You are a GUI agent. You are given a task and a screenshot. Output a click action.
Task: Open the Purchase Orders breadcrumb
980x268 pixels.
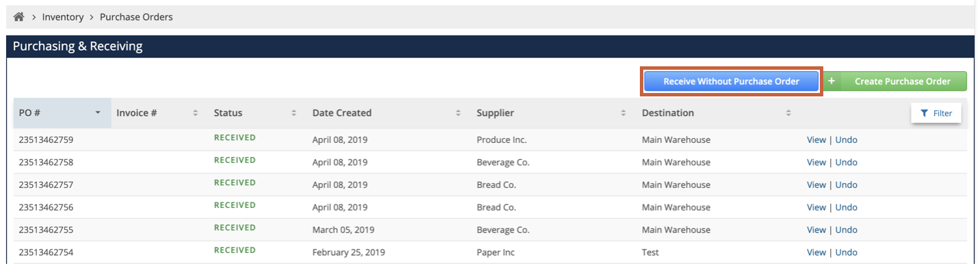[x=136, y=17]
